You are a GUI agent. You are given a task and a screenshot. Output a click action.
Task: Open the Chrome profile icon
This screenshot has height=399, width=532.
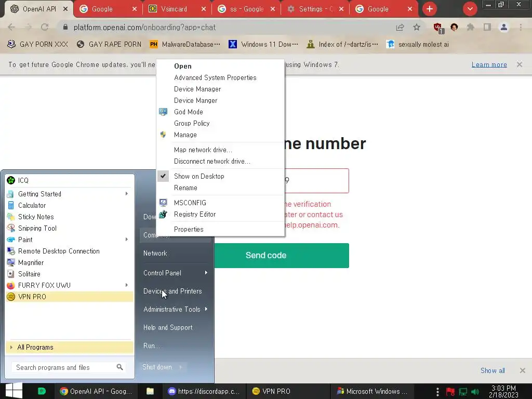[504, 27]
